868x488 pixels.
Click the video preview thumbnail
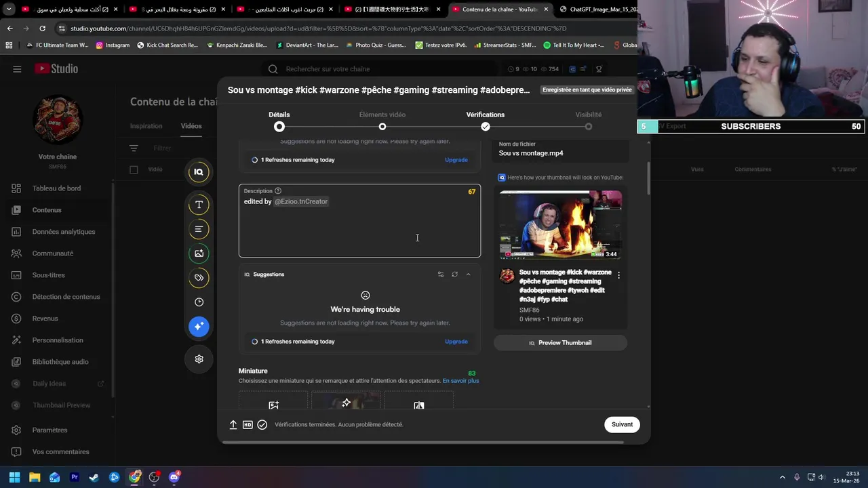pos(560,225)
